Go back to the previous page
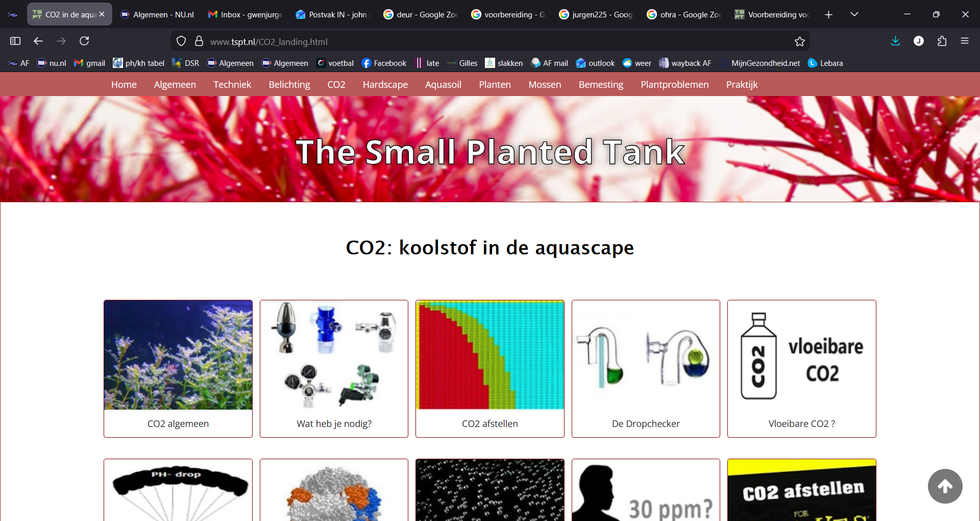The width and height of the screenshot is (980, 521). [38, 41]
